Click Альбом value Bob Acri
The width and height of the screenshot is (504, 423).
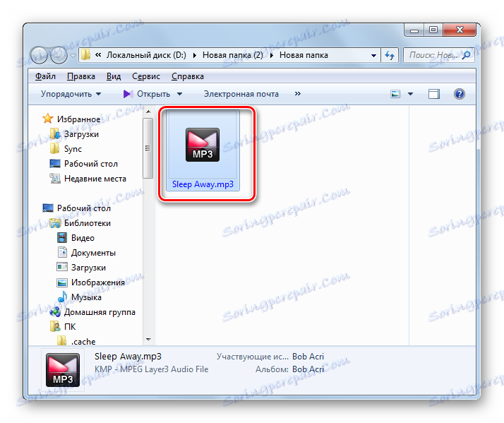(308, 369)
